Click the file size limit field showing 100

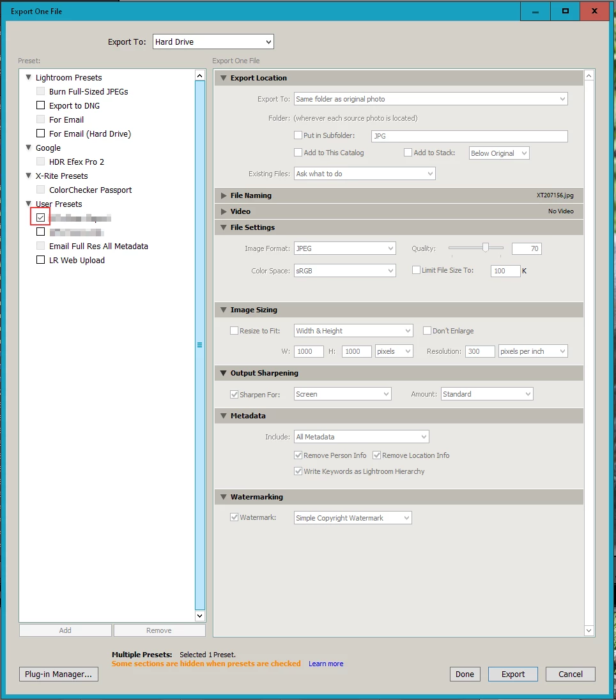pyautogui.click(x=505, y=271)
